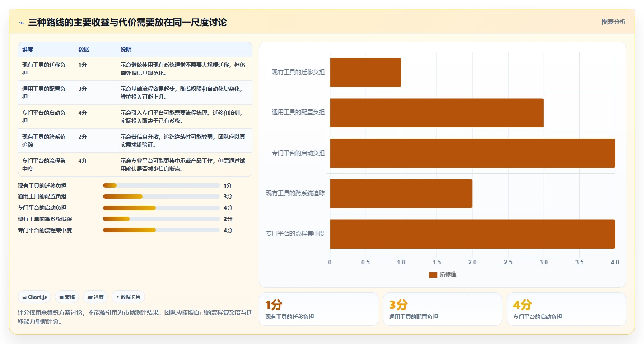Viewport: 644px width, 344px height.
Task: Open the 3分 通用工具的配置负担 data card
Action: click(443, 309)
